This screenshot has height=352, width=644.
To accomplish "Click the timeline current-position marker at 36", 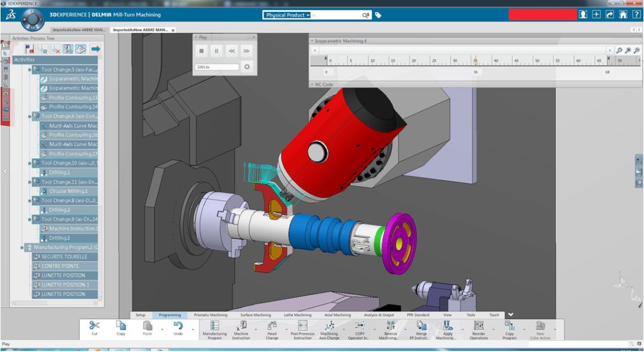I will (475, 60).
